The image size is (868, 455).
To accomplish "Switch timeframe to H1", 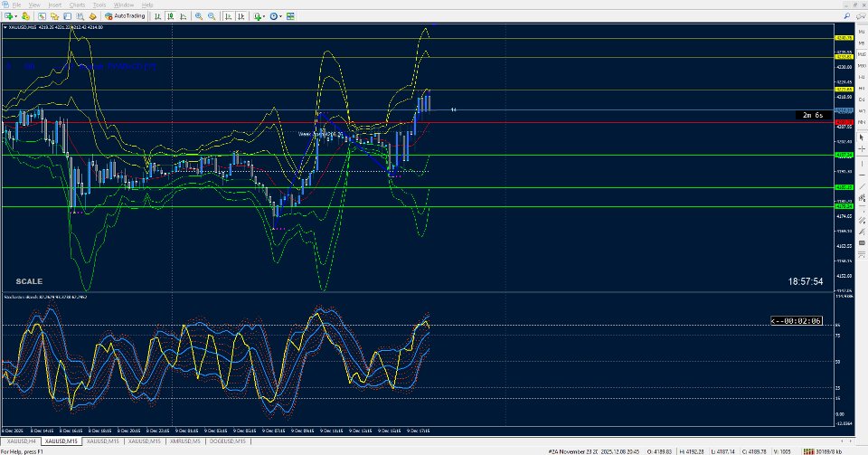I will (x=862, y=77).
